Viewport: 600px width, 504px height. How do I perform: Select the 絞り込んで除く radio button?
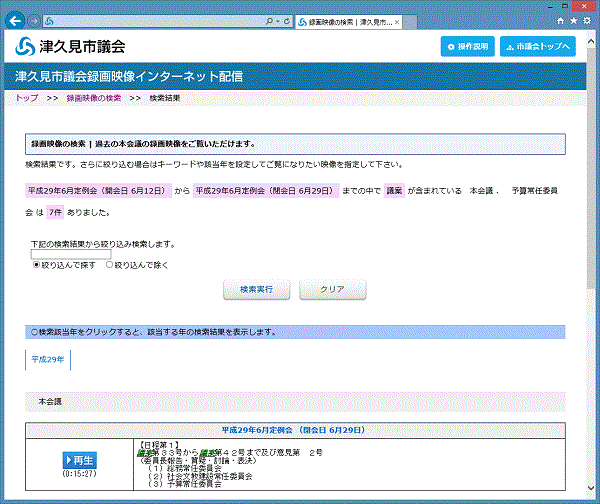(109, 265)
